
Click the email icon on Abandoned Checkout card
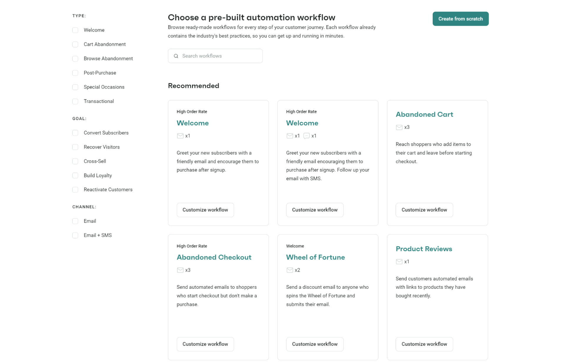180,270
